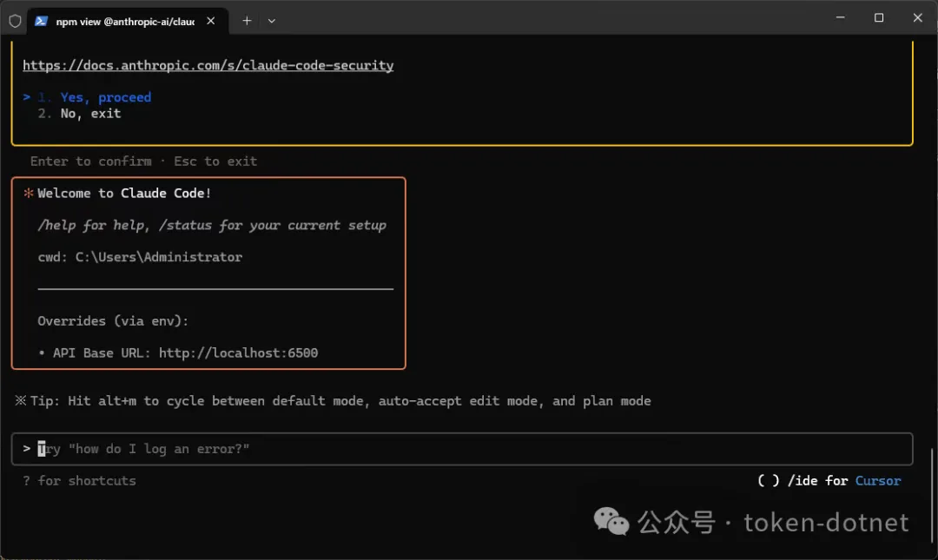
Task: Choose option 1 Yes, proceed
Action: (x=105, y=97)
